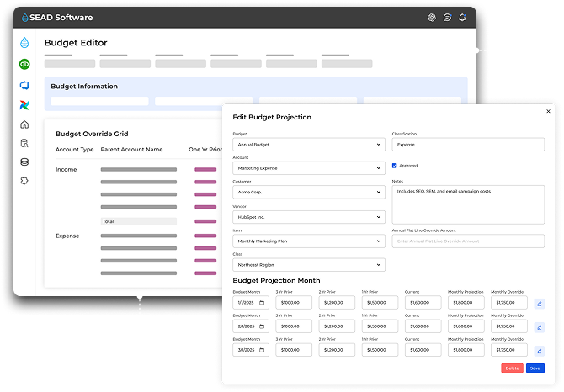This screenshot has height=392, width=564.
Task: Click the AI assistant icon in header
Action: 432,18
